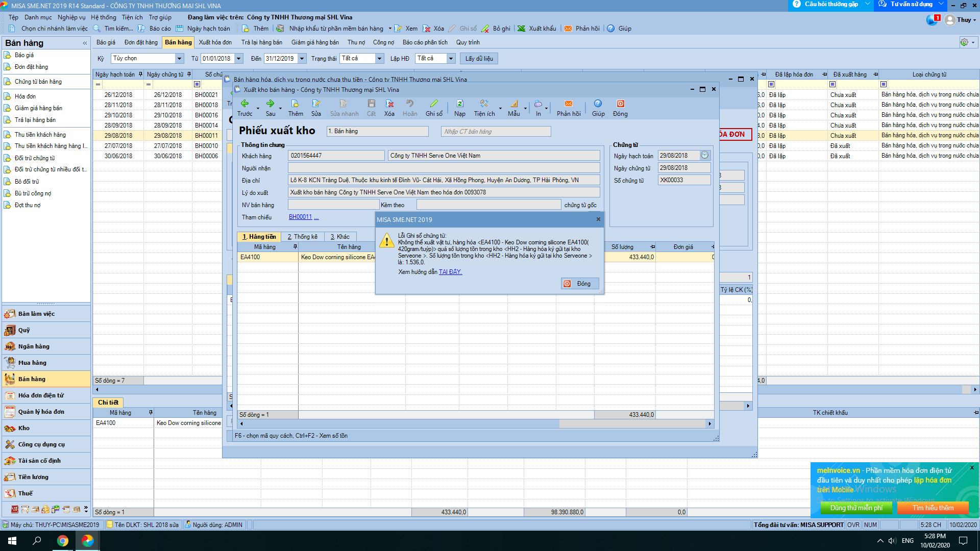
Task: Switch to the Thống kê tab
Action: click(x=302, y=237)
